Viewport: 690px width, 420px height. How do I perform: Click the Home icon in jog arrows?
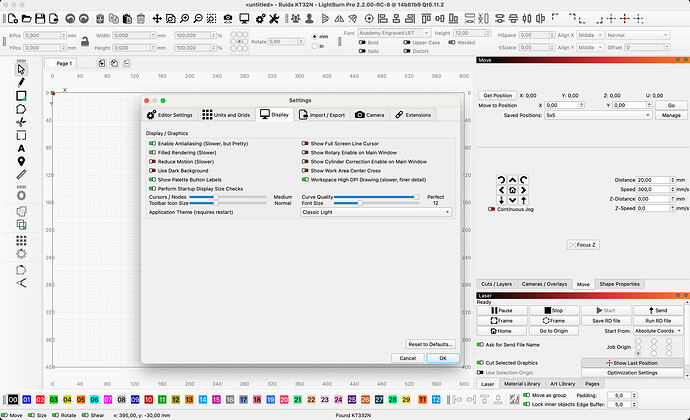click(512, 190)
